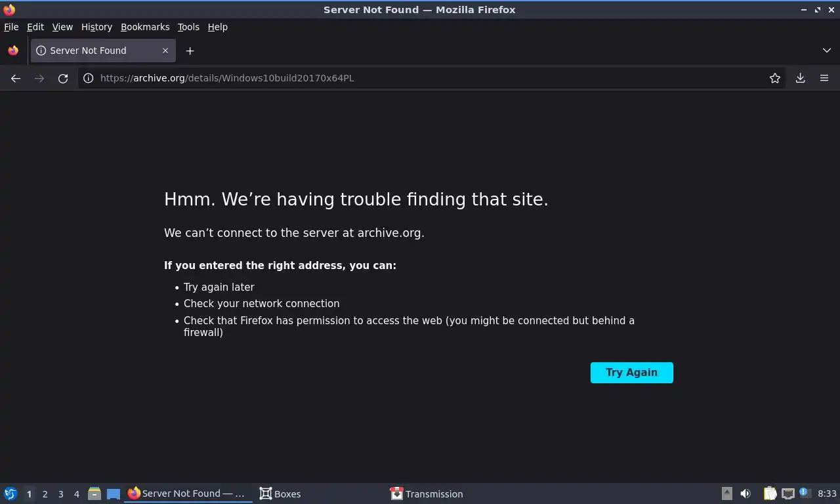
Task: Switch to workspace 2
Action: coord(45,494)
